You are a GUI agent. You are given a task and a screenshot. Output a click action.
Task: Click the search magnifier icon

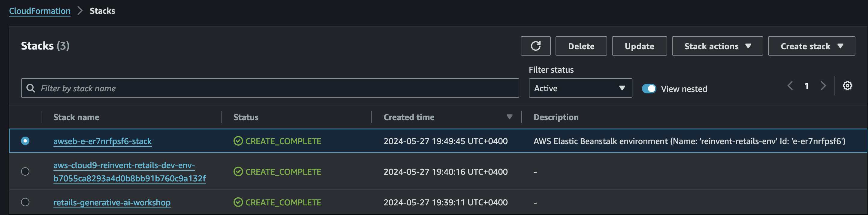coord(31,88)
